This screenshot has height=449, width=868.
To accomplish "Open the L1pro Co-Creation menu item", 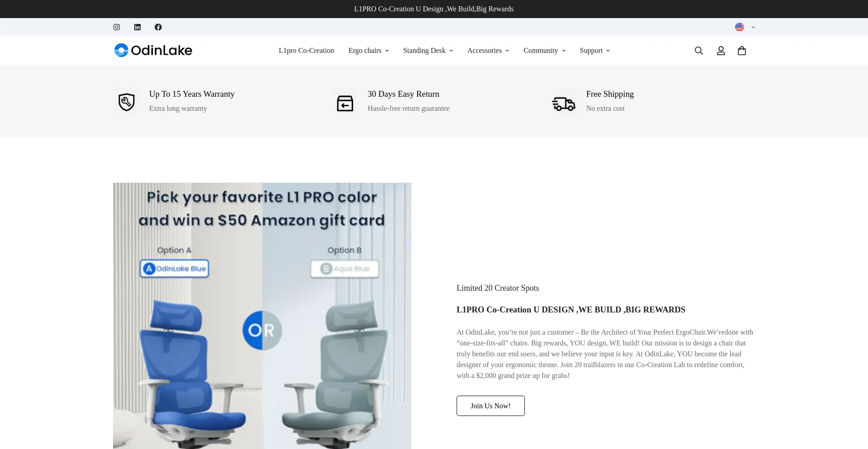I will pos(307,51).
